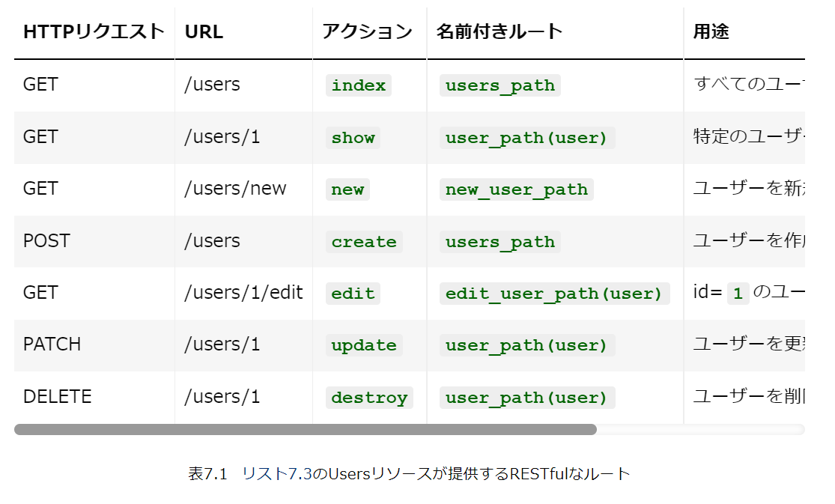This screenshot has height=504, width=835.
Task: Click the 用途 column header
Action: click(711, 31)
